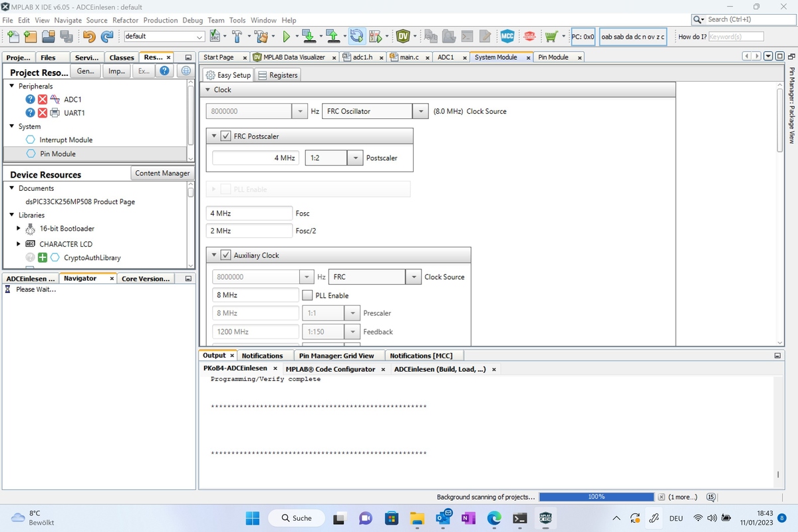Image resolution: width=798 pixels, height=532 pixels.
Task: Click the green Run Project play icon
Action: 287,37
